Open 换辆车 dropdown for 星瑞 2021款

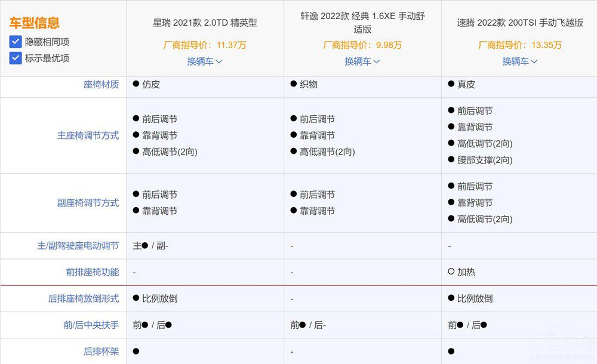(205, 61)
